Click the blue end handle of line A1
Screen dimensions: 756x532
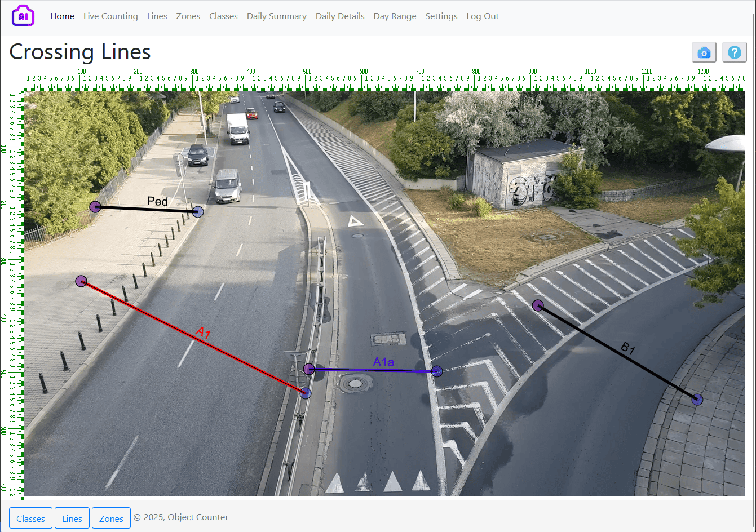(306, 393)
